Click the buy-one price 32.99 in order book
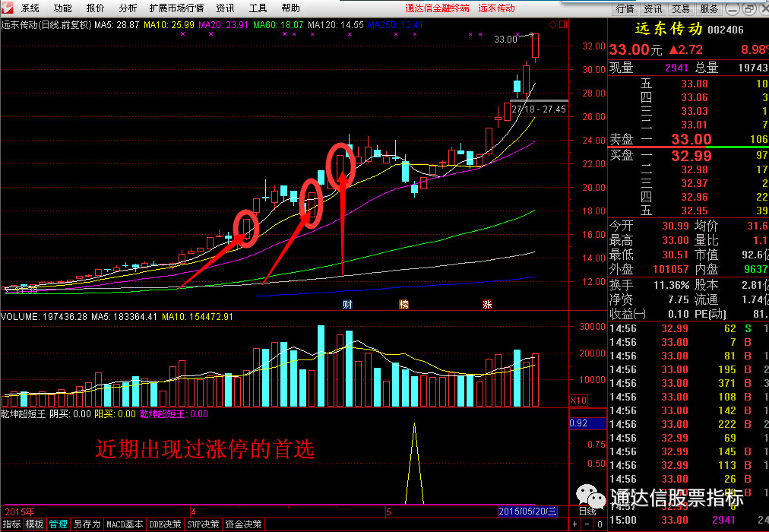This screenshot has width=769, height=532. tap(691, 156)
